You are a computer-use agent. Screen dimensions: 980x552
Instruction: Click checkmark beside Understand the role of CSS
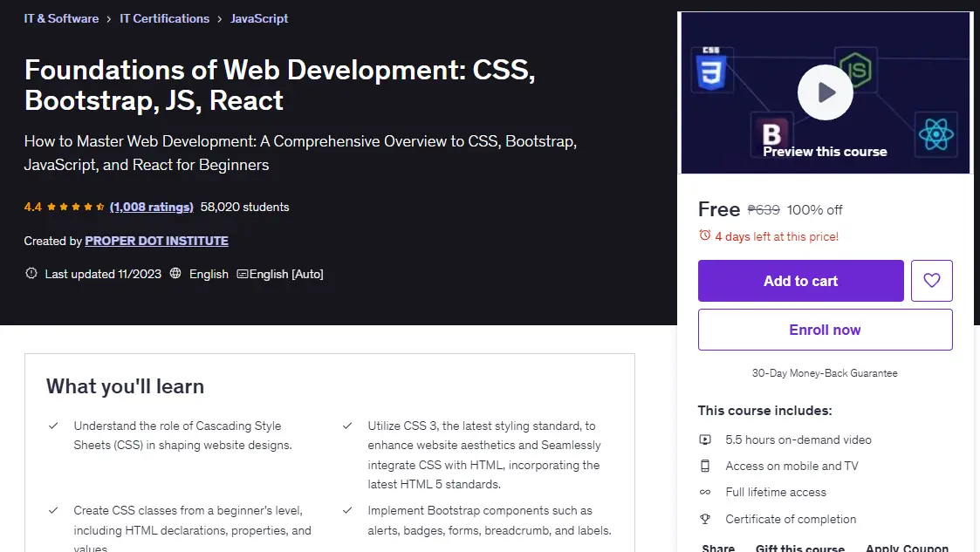point(53,426)
